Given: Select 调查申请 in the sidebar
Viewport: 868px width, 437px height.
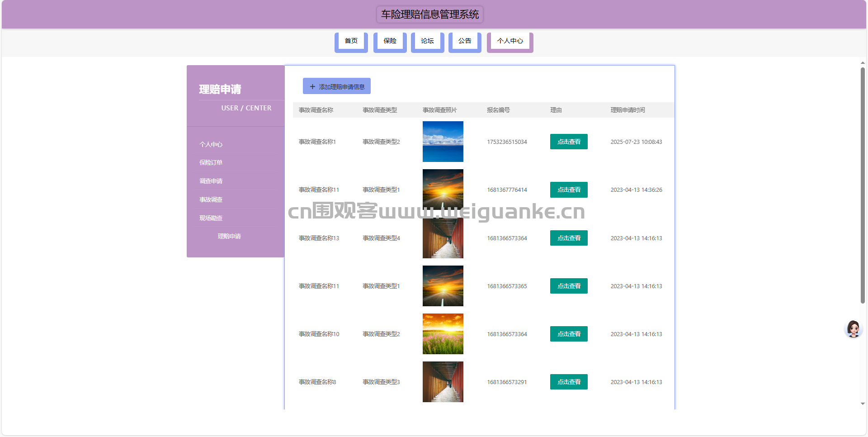Looking at the screenshot, I should click(211, 181).
